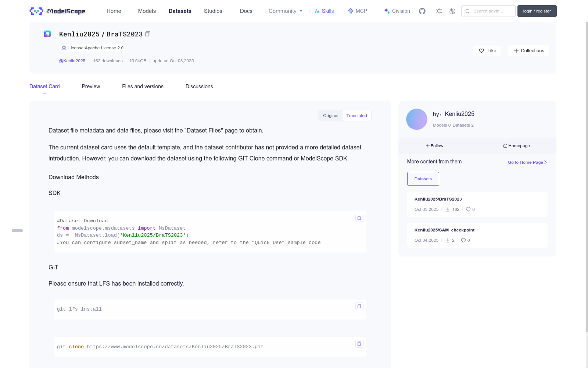The image size is (588, 368).
Task: Click the heart icon on Like button
Action: coord(481,51)
